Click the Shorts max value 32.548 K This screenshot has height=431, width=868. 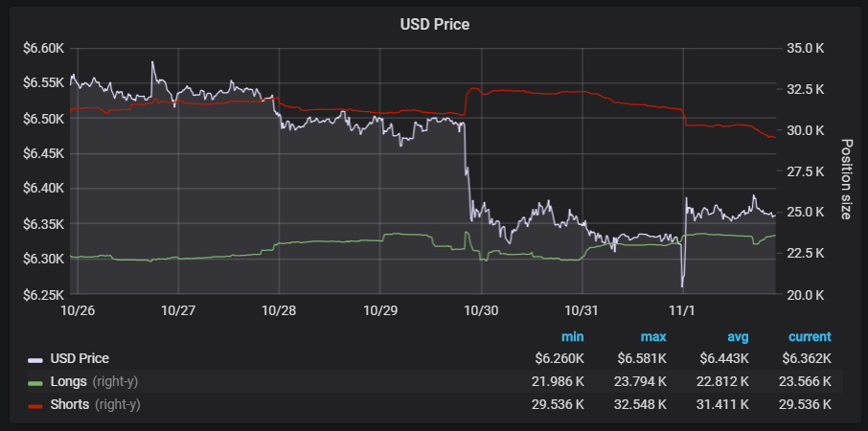coord(642,405)
